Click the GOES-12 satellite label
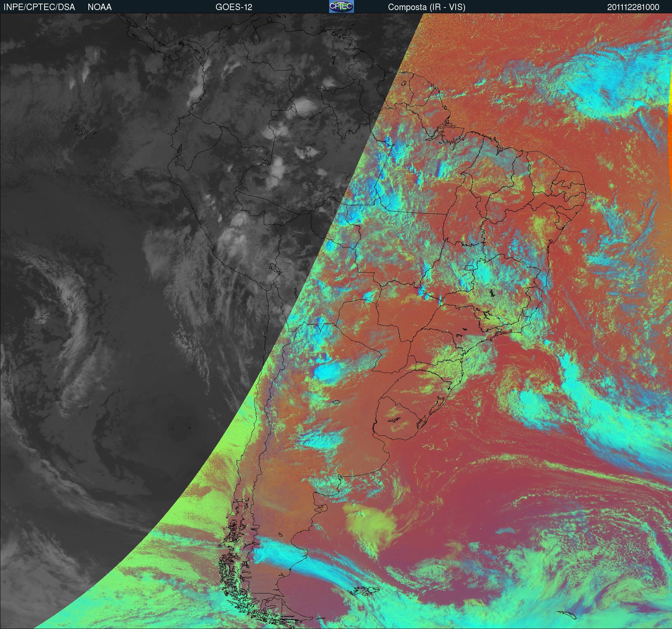Image resolution: width=672 pixels, height=629 pixels. [234, 7]
